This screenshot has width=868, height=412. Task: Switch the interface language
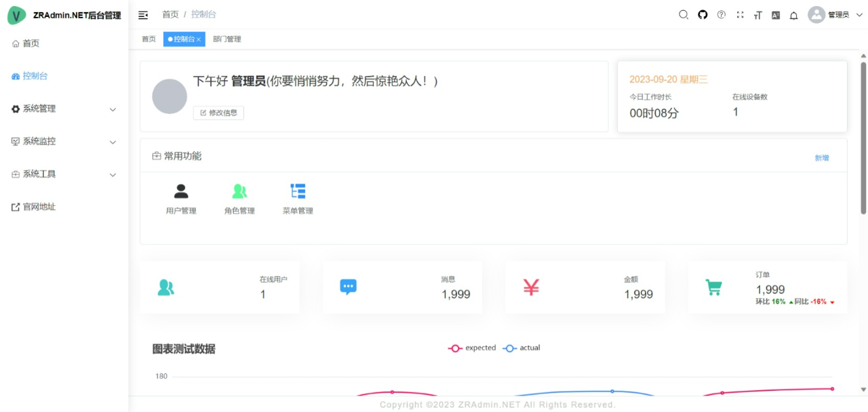coord(775,14)
